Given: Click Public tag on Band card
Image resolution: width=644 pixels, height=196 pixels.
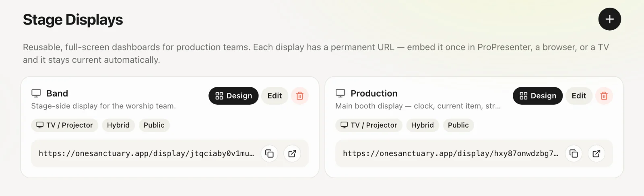Looking at the screenshot, I should click(154, 125).
